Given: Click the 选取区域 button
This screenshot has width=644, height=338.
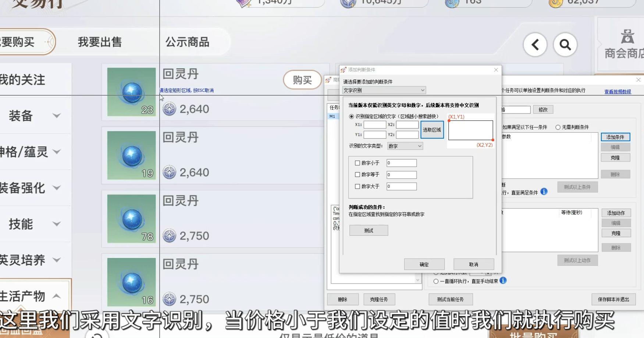Looking at the screenshot, I should [x=432, y=130].
